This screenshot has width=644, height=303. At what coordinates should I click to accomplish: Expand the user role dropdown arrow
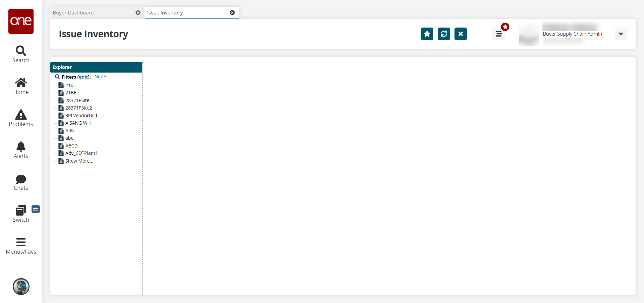pyautogui.click(x=621, y=34)
